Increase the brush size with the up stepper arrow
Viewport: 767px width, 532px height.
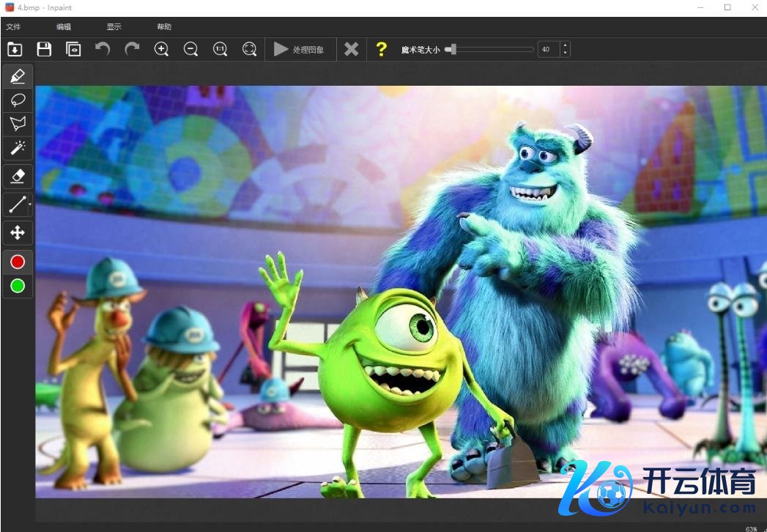(564, 45)
